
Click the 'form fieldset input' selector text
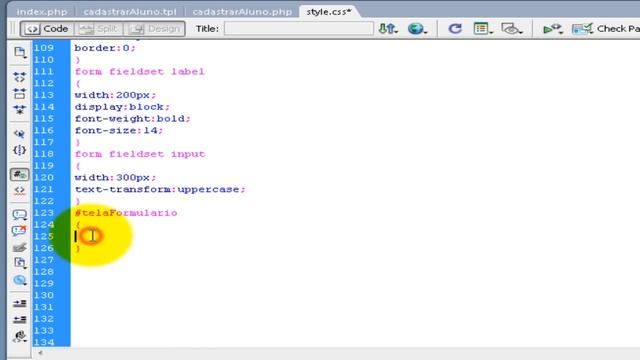140,154
